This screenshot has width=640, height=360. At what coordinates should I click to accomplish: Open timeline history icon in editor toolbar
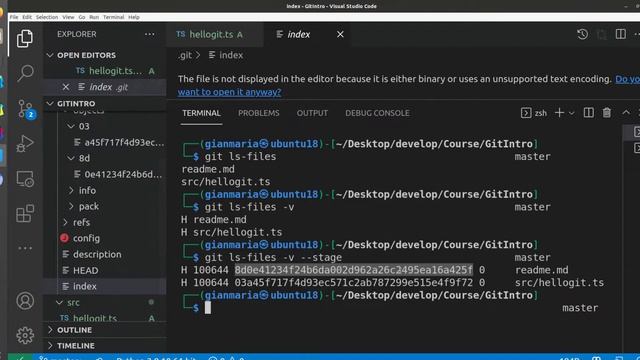tap(582, 34)
